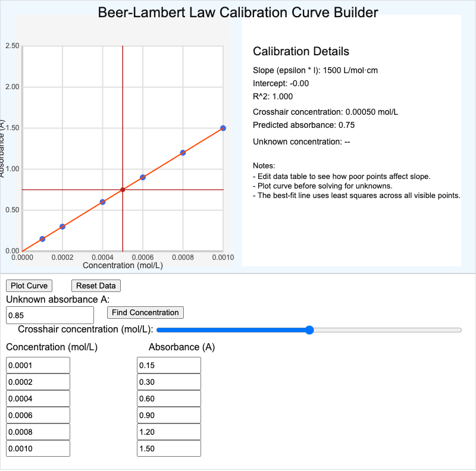Click the absorbance field showing 1.20

[x=168, y=431]
